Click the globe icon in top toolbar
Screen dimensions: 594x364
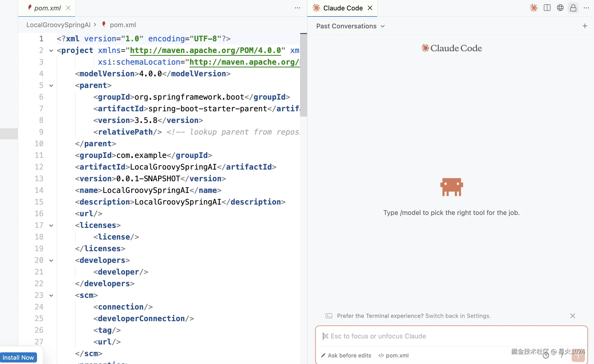coord(560,8)
